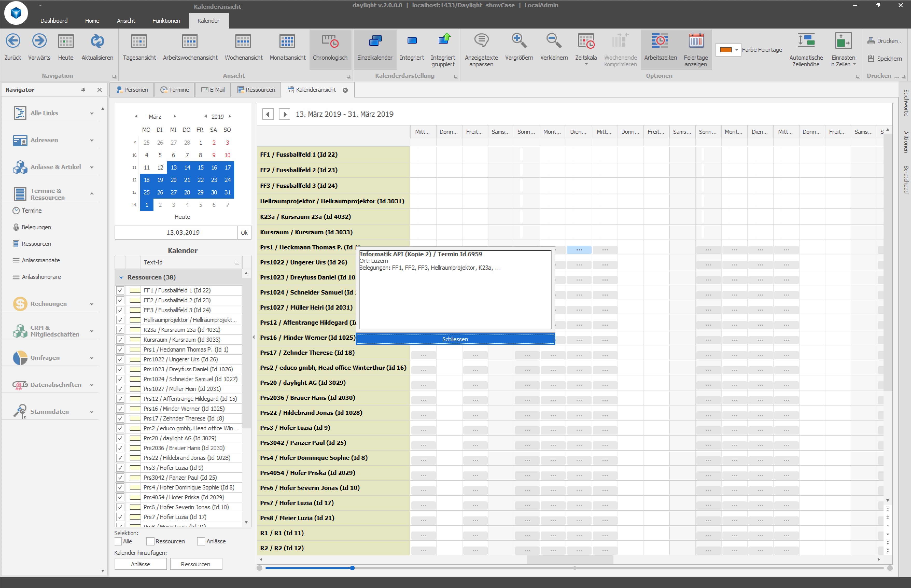Screen dimensions: 911x588
Task: Select the Chronologisch view icon
Action: click(x=330, y=41)
